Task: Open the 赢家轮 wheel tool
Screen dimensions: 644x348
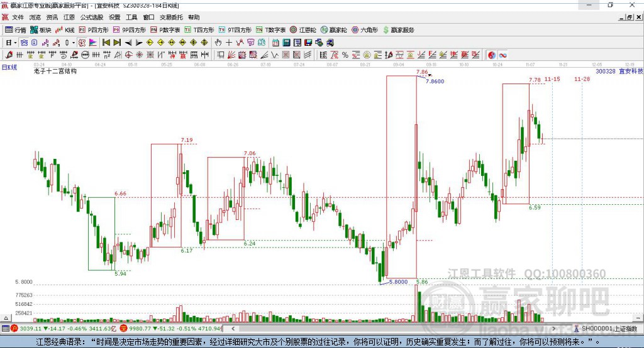Action: coord(334,30)
